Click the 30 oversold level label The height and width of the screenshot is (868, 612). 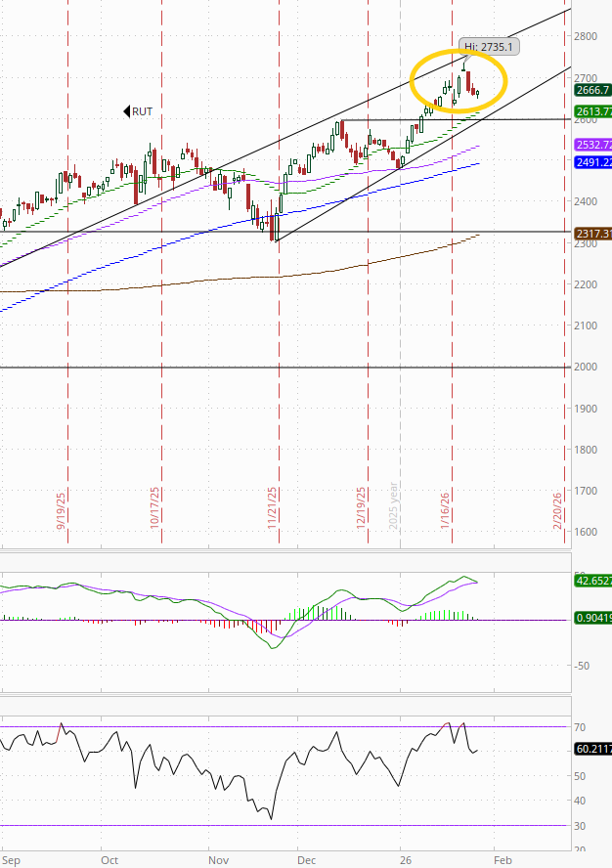(580, 826)
